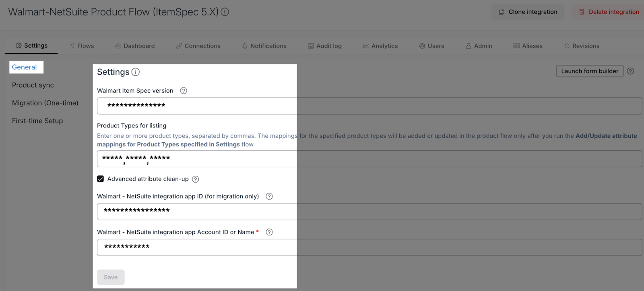Open the Analytics tab

coord(380,46)
